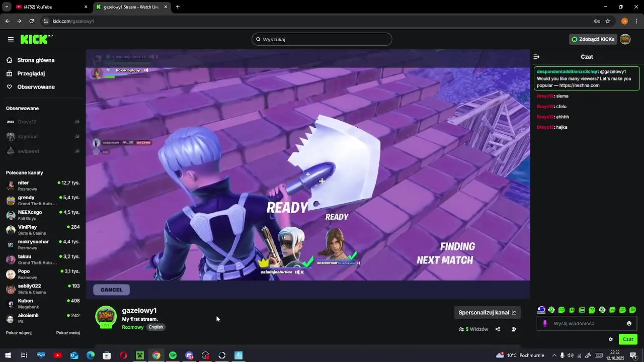This screenshot has height=362, width=644.
Task: Open followed channel szymool
Action: (x=43, y=136)
